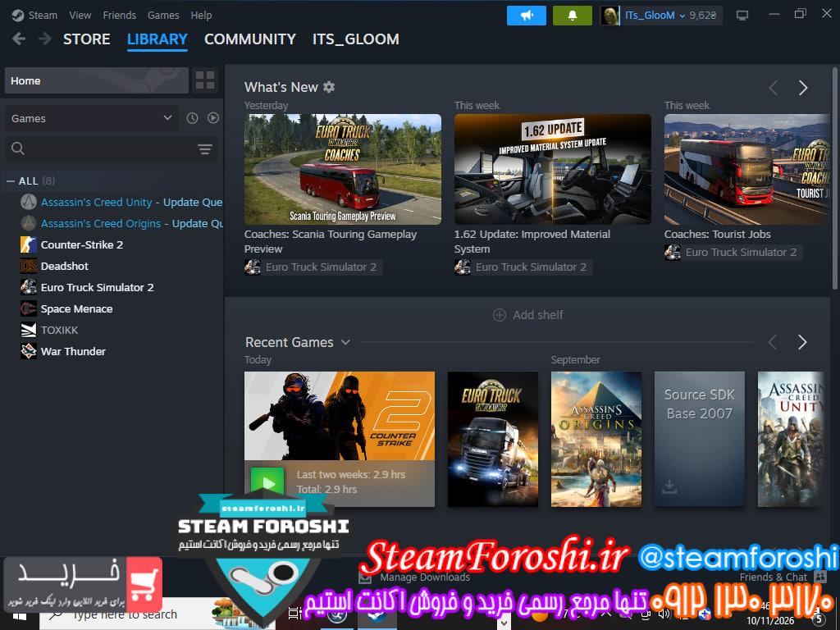Open the announcements megaphone button
Screen dimensions: 840x630
tap(527, 16)
